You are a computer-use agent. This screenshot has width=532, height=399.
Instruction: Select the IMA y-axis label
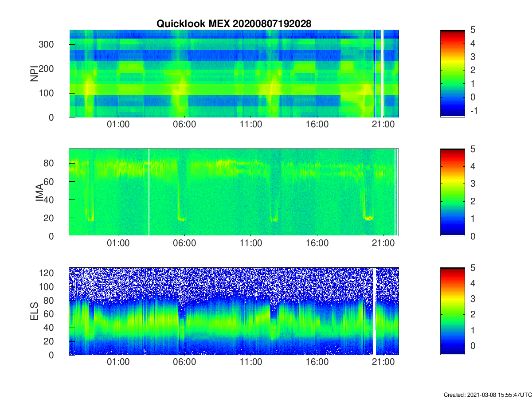coord(40,192)
